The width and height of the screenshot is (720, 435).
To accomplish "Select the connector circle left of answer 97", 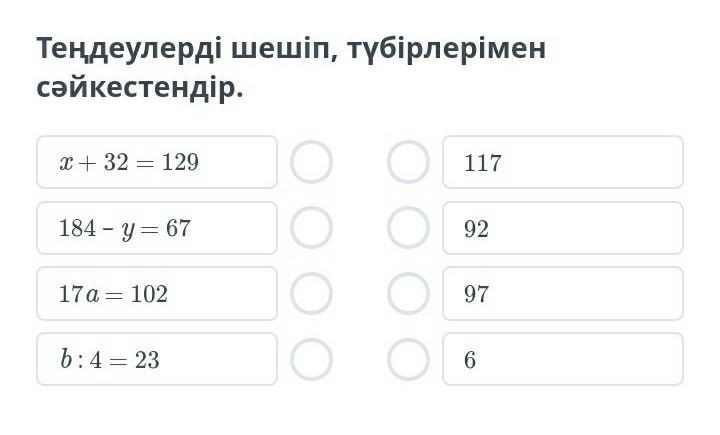I will (408, 294).
